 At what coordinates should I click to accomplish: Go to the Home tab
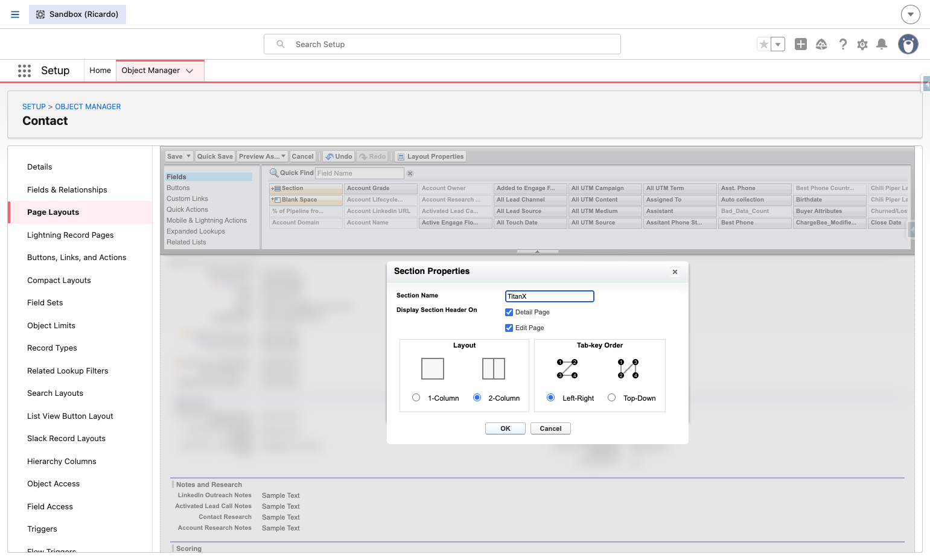click(100, 71)
